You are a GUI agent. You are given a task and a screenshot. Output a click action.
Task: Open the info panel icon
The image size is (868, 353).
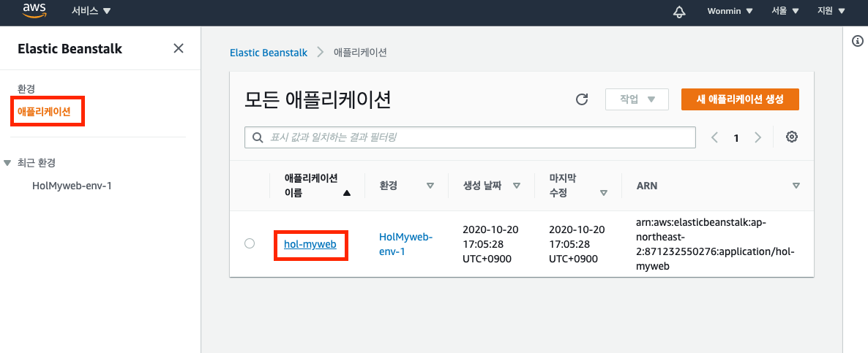(x=857, y=40)
